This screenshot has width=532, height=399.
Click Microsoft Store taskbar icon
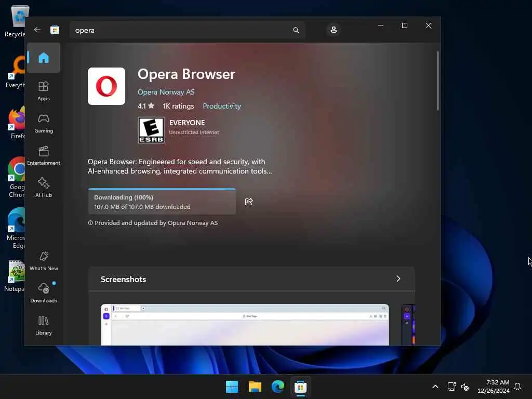[x=300, y=387]
